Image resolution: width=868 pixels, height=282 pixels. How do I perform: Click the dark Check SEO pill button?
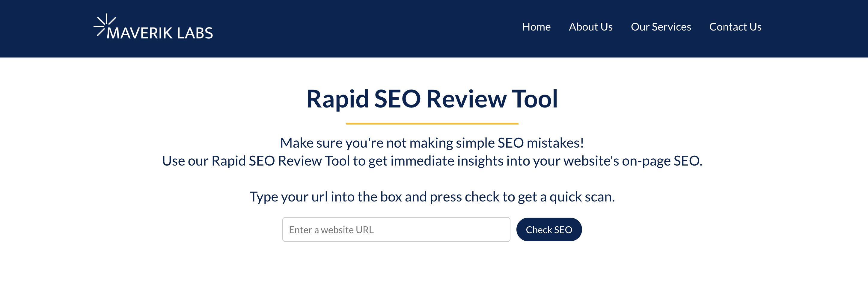[x=549, y=229]
